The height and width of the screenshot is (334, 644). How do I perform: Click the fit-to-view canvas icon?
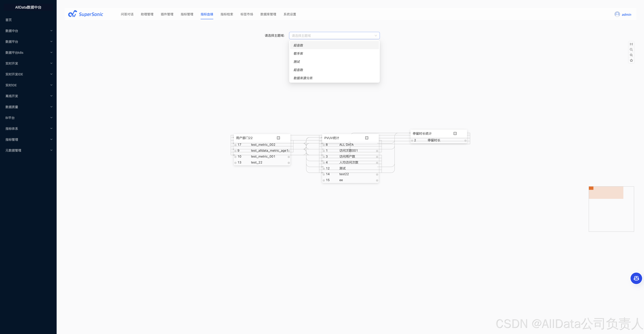pos(631,44)
